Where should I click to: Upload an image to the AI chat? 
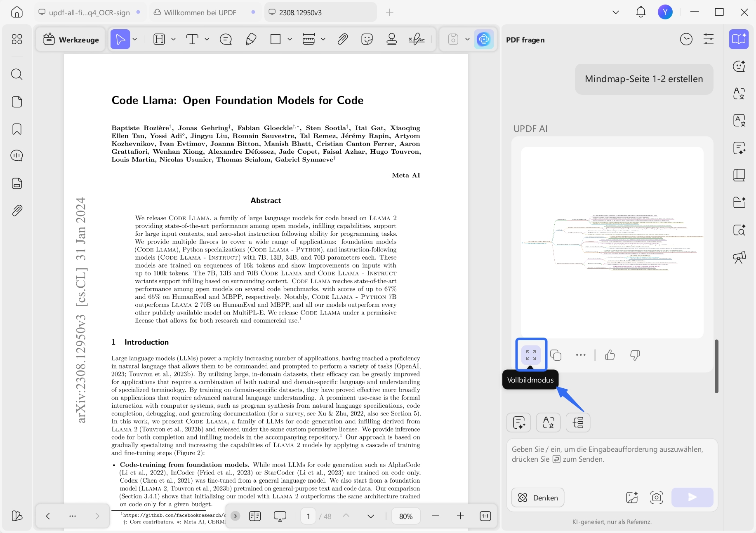click(632, 498)
